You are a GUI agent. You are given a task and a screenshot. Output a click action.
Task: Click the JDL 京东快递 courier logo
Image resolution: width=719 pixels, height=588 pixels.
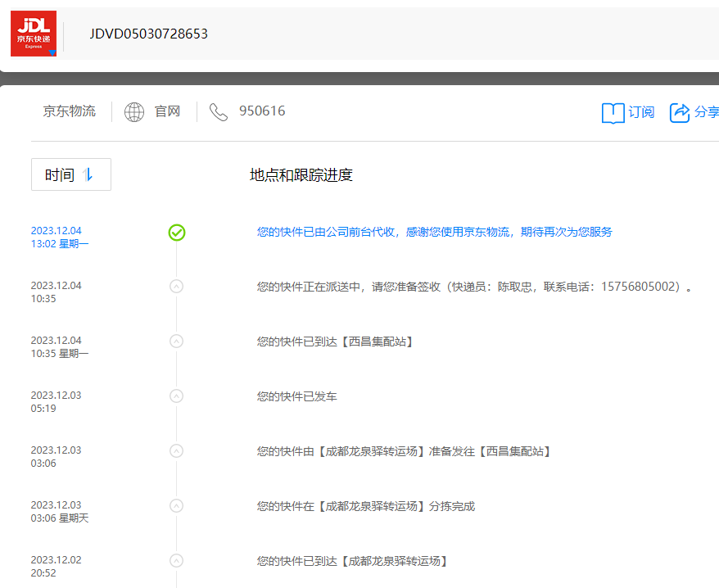pos(34,34)
